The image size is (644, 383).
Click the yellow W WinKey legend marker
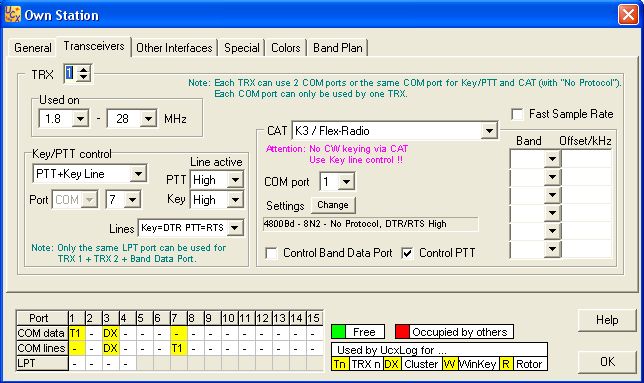[449, 364]
